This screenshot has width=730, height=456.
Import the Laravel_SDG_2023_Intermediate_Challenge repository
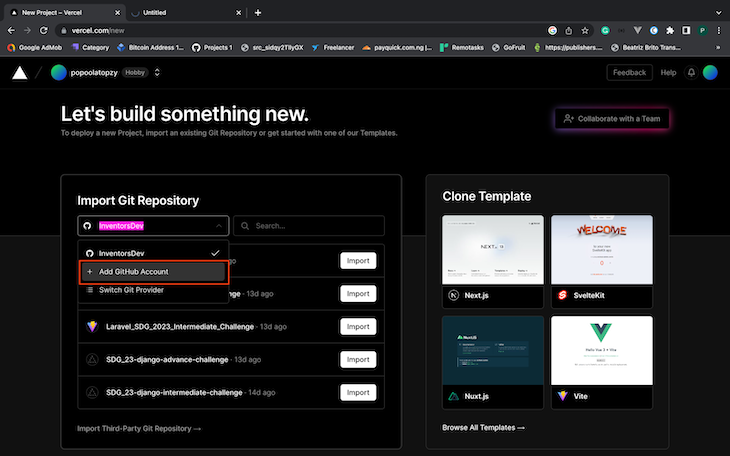(357, 326)
